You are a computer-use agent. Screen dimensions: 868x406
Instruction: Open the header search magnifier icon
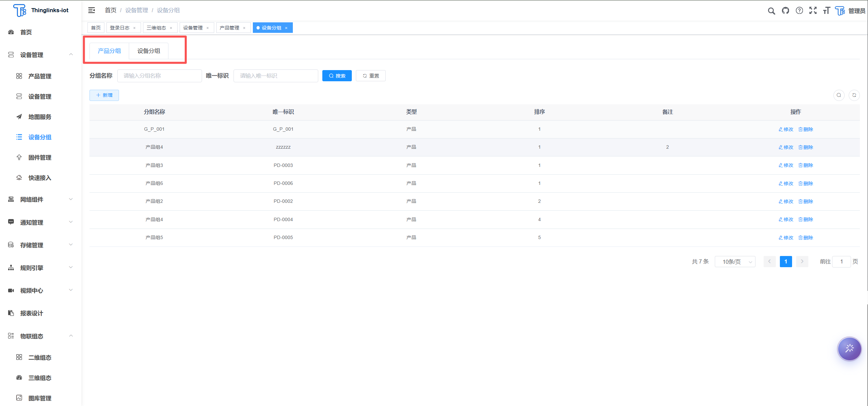coord(771,11)
